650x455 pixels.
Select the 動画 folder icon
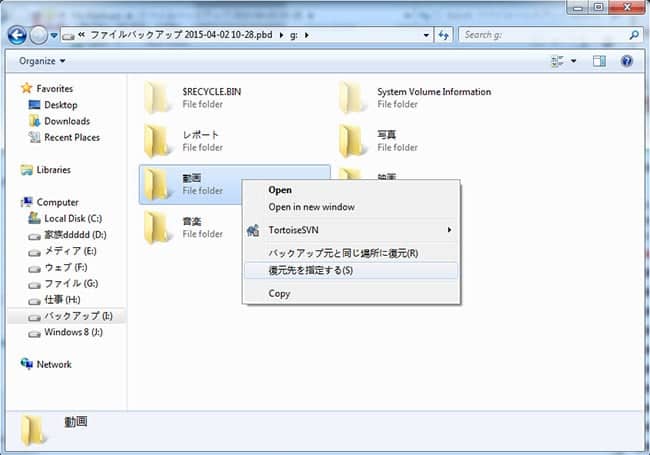[x=157, y=184]
